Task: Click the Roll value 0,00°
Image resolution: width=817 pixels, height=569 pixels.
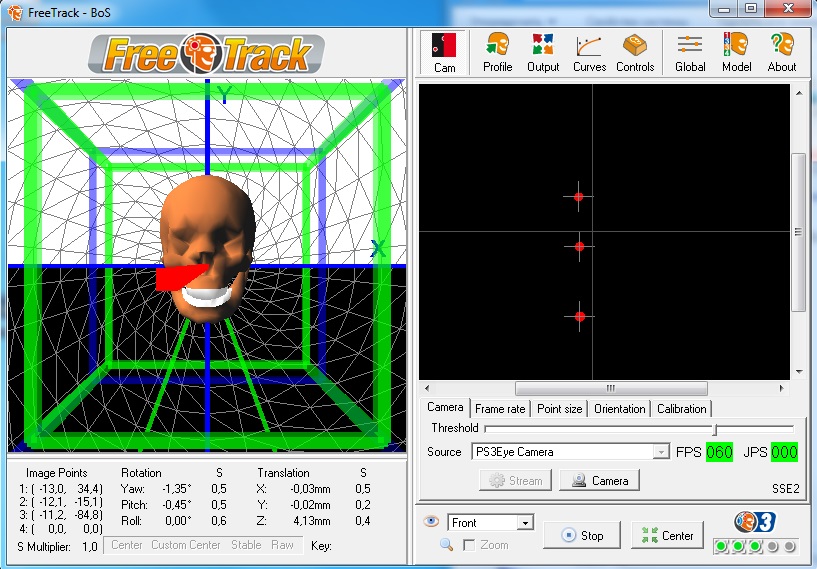Action: tap(178, 521)
